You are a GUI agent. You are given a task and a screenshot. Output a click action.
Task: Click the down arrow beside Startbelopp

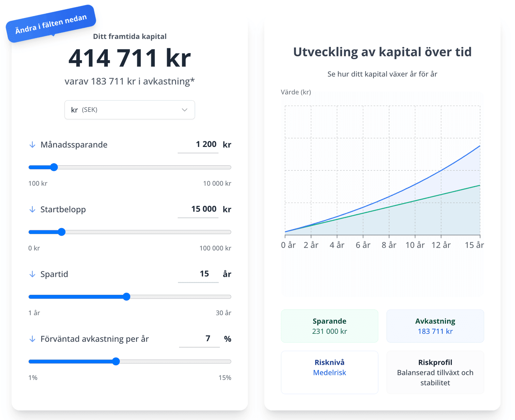32,210
